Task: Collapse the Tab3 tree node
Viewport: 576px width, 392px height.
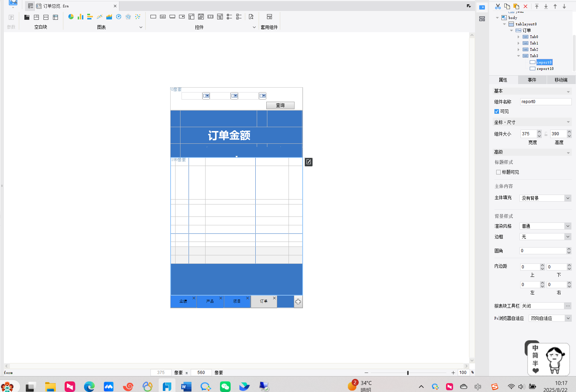Action: click(518, 56)
